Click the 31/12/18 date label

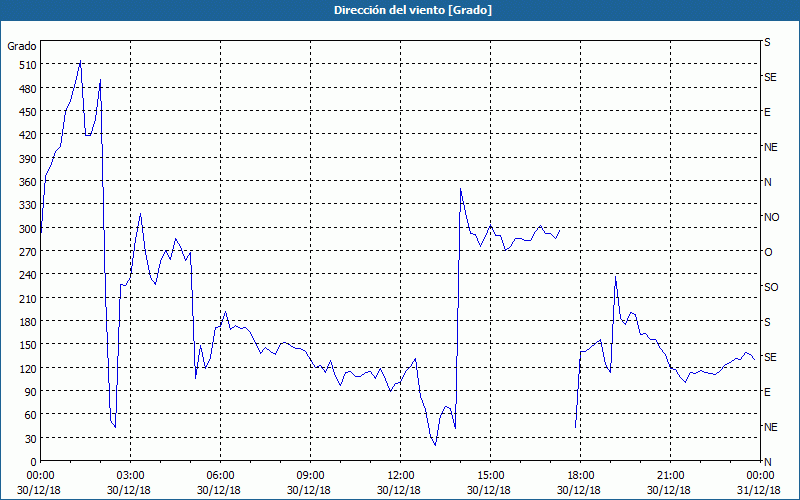tap(760, 490)
